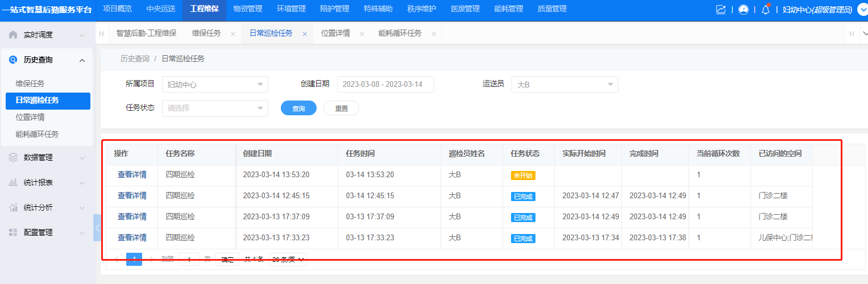Screen dimensions: 868x284
Task: Open the 运送员 dropdown
Action: coord(565,84)
